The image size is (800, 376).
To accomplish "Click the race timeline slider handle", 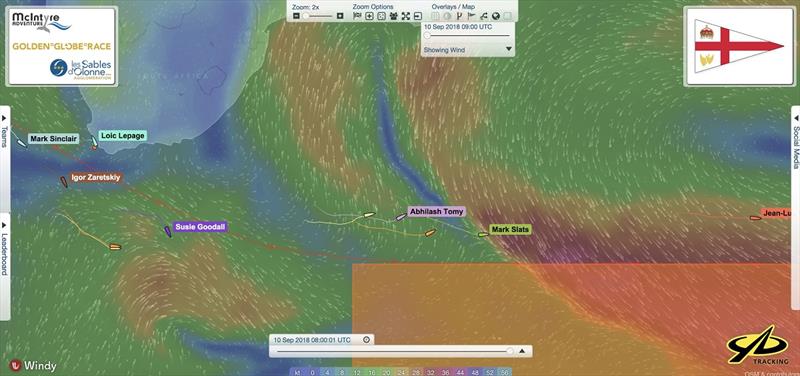I will (510, 351).
